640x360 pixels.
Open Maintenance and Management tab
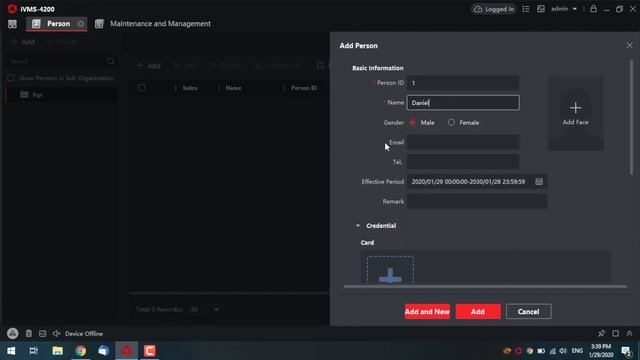[153, 24]
